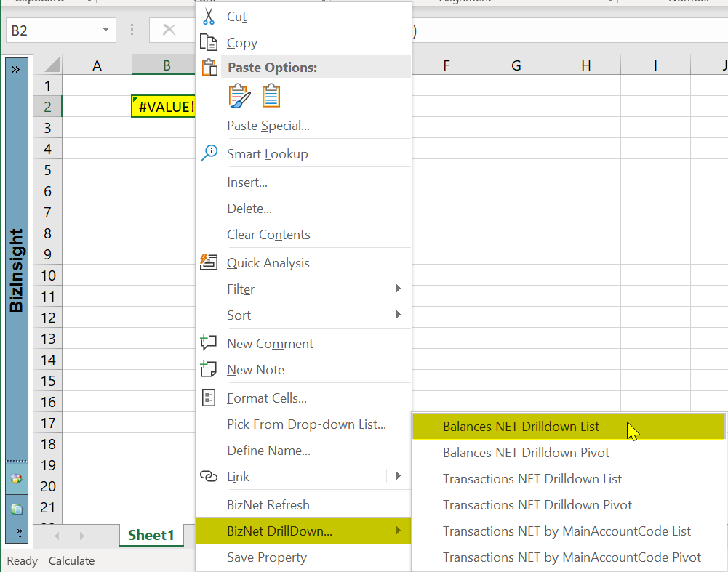
Task: Click the Quick Analysis icon
Action: pyautogui.click(x=209, y=262)
